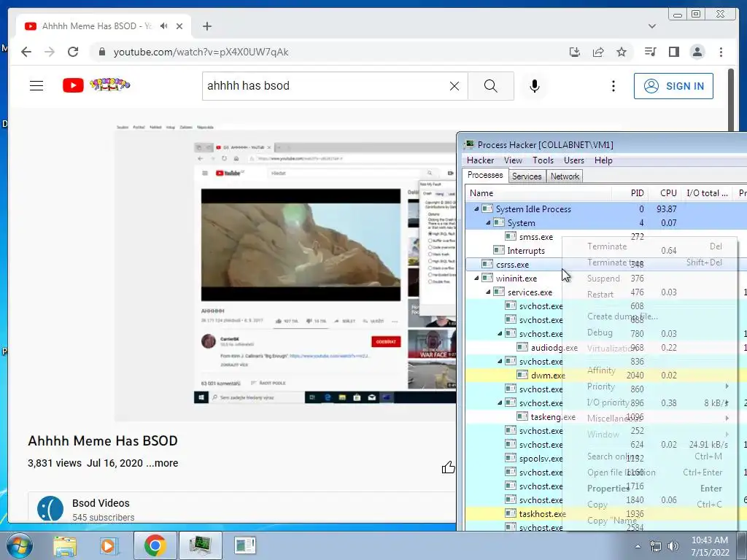This screenshot has height=560, width=747.
Task: Start voice search with the microphone
Action: [x=535, y=86]
